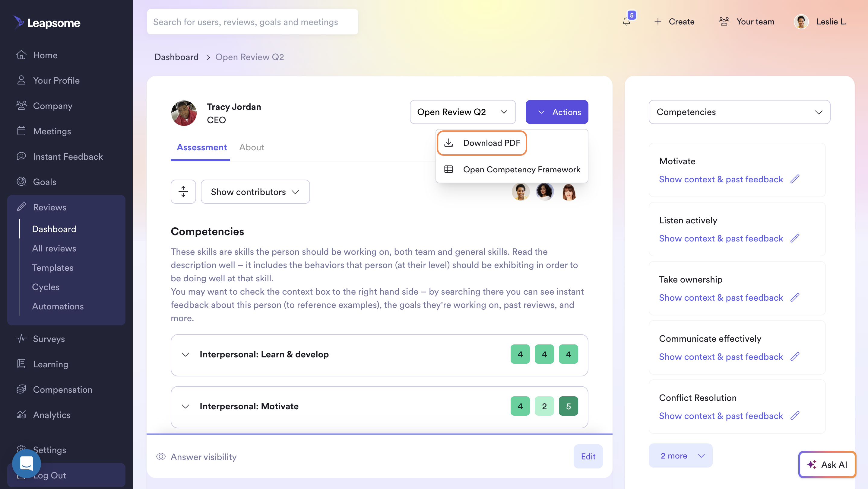Expand Interpersonal: Learn & develop row
This screenshot has width=868, height=489.
[x=379, y=355]
